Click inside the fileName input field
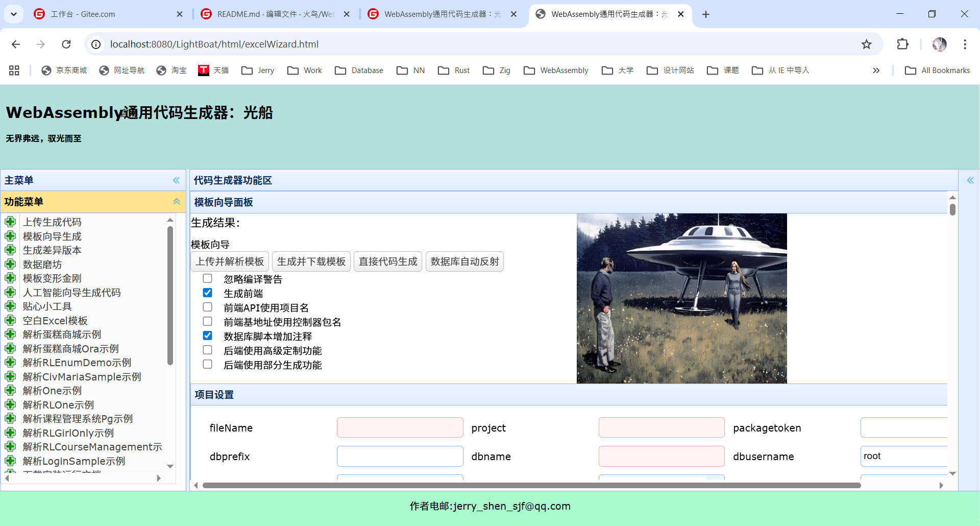980x526 pixels. point(400,427)
